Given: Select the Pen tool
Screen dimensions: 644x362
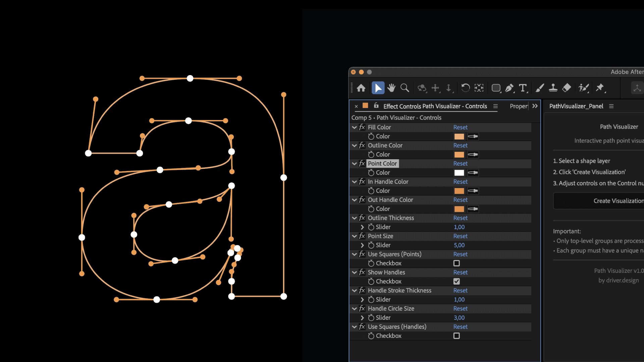Looking at the screenshot, I should pyautogui.click(x=509, y=88).
